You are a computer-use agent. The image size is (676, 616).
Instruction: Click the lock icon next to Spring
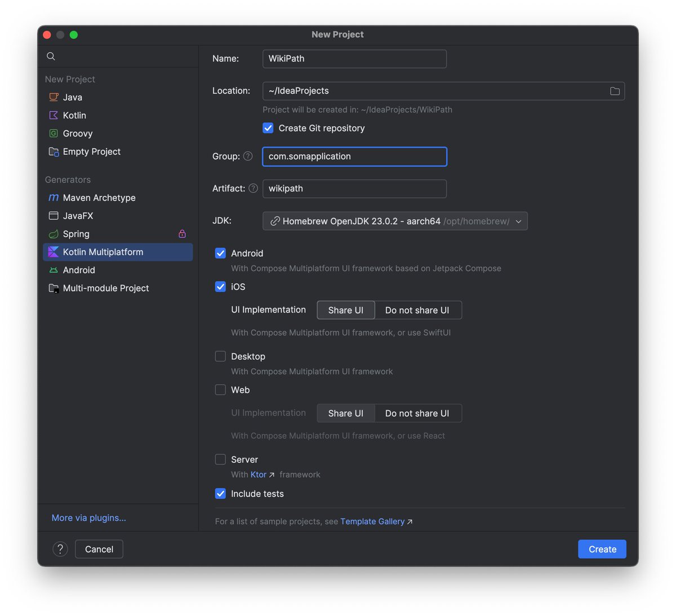click(182, 233)
